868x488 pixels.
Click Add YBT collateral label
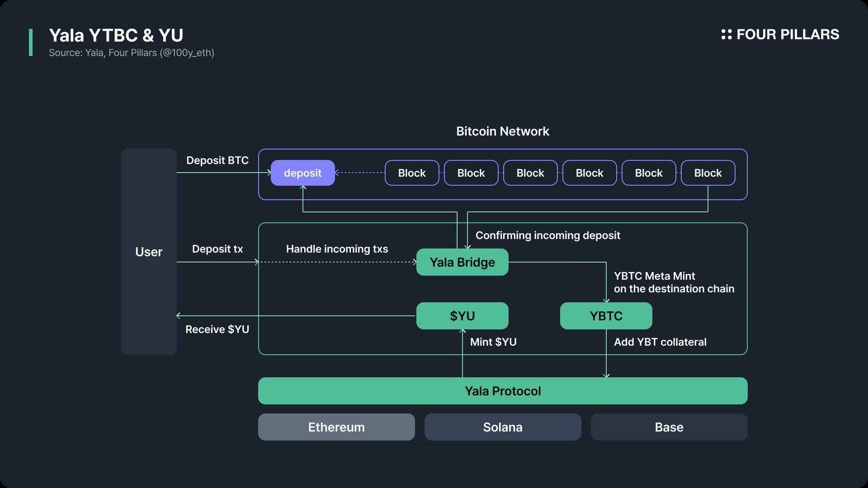click(660, 342)
